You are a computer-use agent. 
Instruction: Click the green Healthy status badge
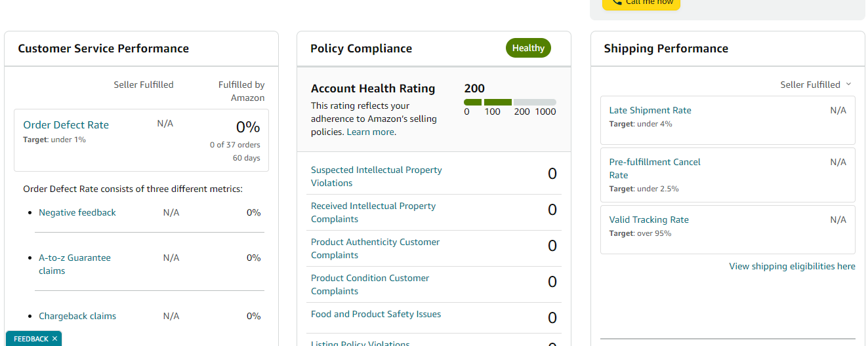coord(528,48)
